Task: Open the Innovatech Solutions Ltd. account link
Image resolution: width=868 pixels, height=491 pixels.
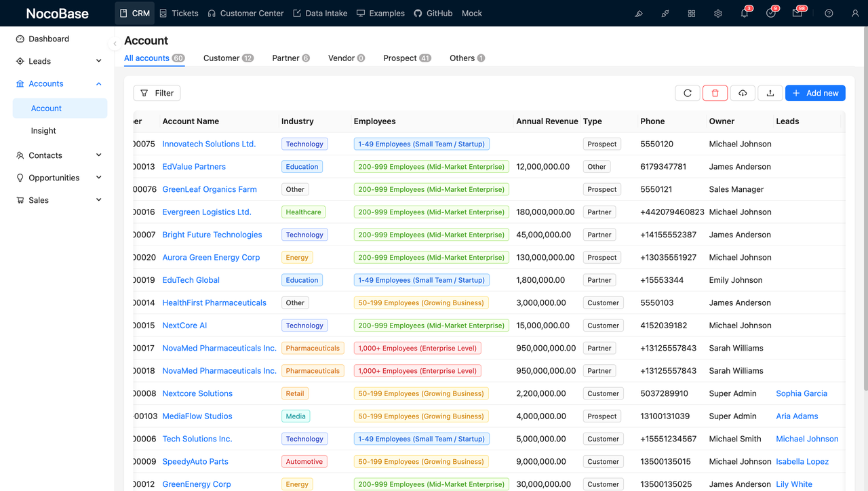Action: pyautogui.click(x=208, y=144)
